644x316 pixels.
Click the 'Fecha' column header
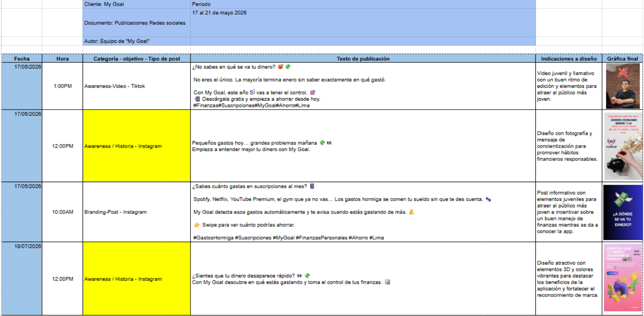pos(22,58)
